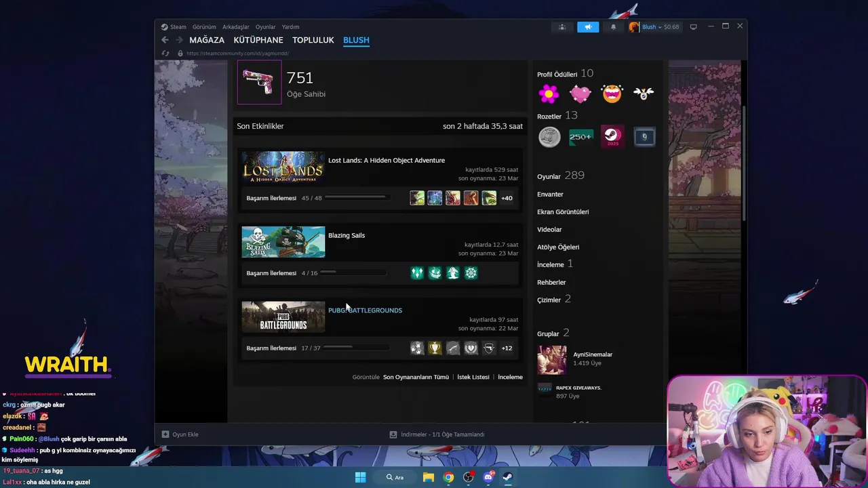
Task: Open the İstek Listesi link
Action: coord(473,377)
